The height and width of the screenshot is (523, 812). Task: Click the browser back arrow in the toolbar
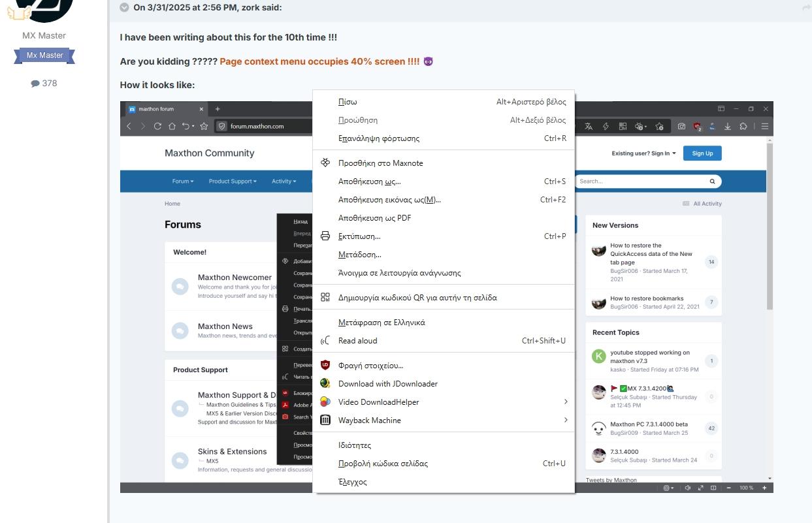tap(129, 126)
